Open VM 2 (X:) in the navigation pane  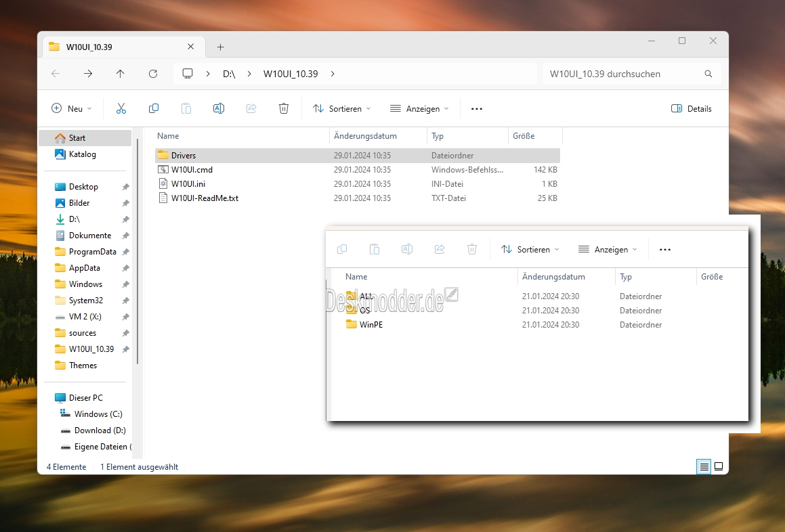pyautogui.click(x=85, y=317)
